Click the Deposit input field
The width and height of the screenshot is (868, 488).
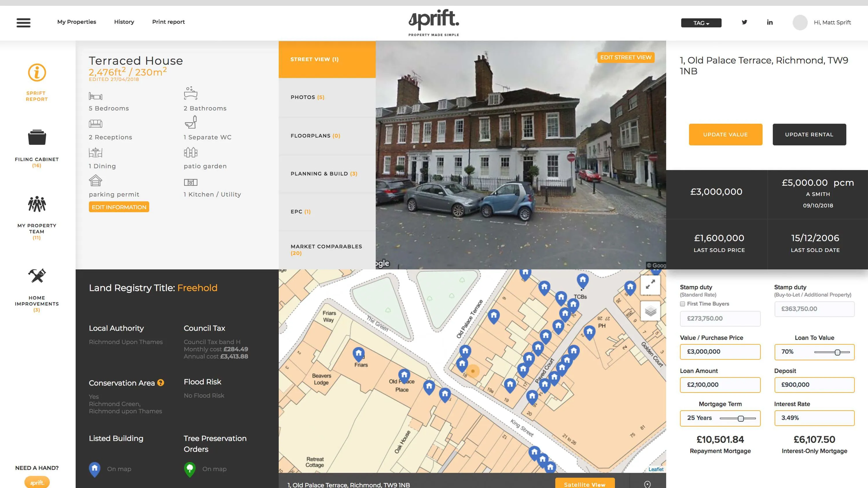tap(814, 385)
